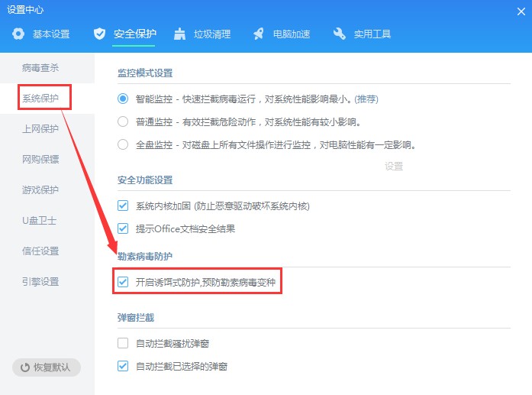Click the wrench icon beside 实用工具

click(340, 34)
